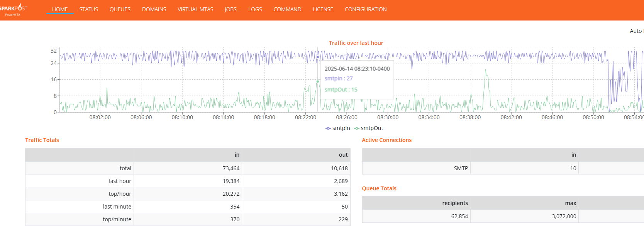The height and width of the screenshot is (236, 644).
Task: Open CONFIGURATION in the top navigation
Action: click(x=365, y=9)
